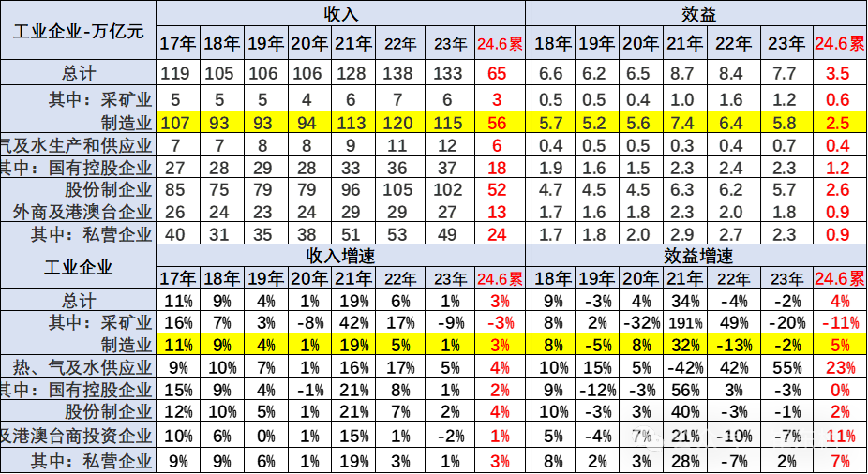Select the 收入 header in the top table
Viewport: 868px width, 474px height.
coord(340,14)
